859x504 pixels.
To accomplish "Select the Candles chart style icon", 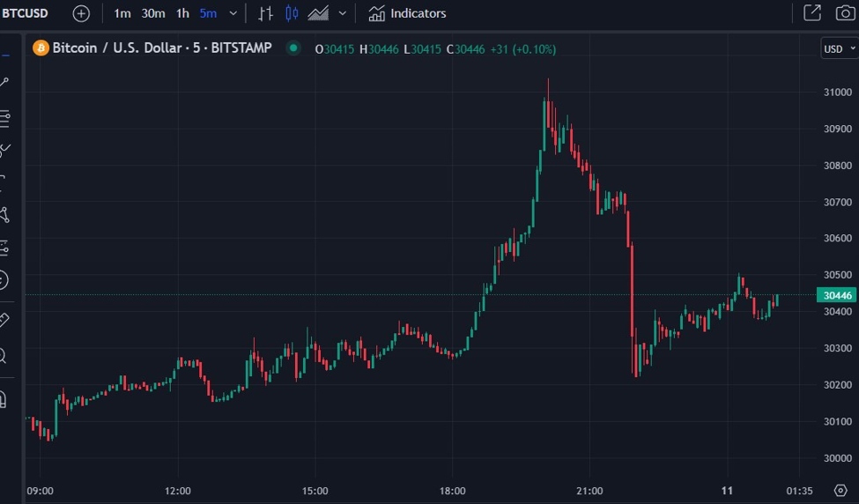I will click(x=292, y=13).
